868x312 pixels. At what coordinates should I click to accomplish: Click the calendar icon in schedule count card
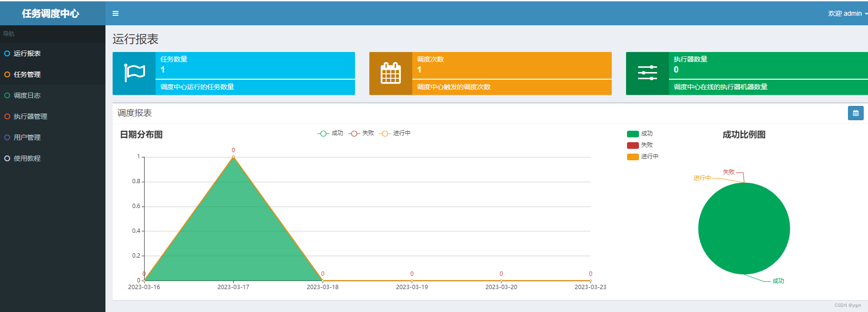tap(390, 73)
